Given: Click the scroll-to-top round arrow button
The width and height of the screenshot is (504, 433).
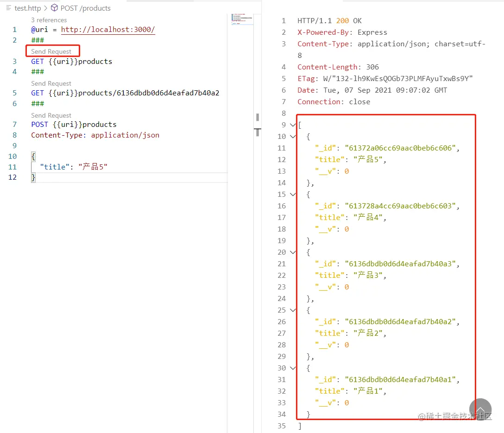Looking at the screenshot, I should 480,409.
